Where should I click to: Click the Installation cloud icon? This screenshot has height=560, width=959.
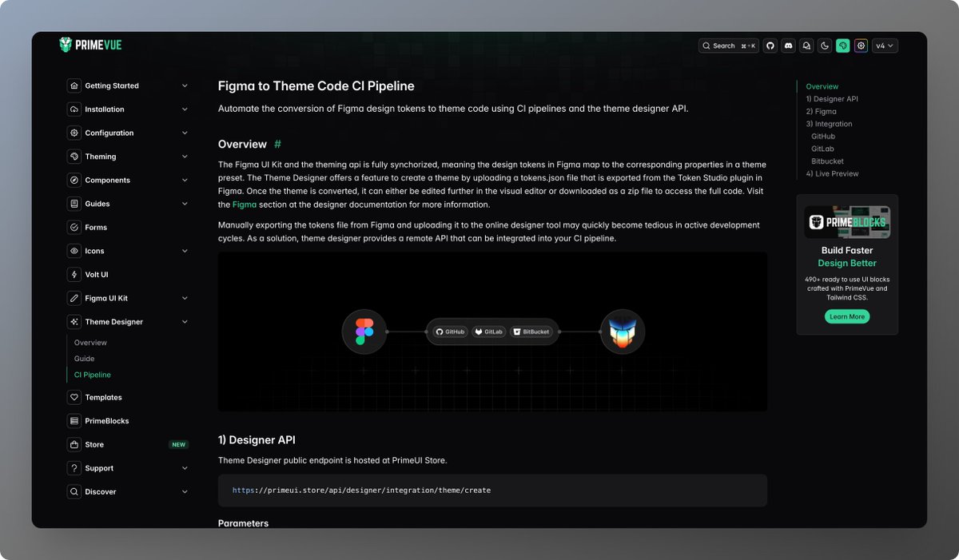(x=74, y=109)
